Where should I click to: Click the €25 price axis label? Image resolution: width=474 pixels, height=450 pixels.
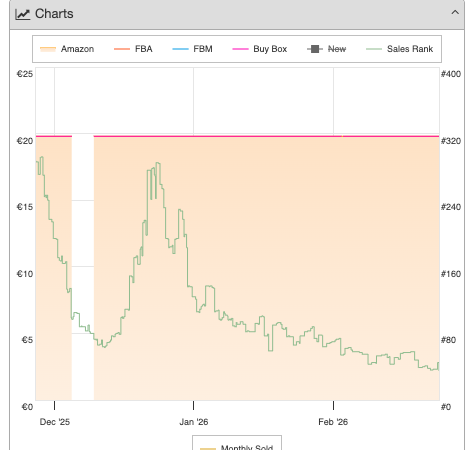click(25, 74)
